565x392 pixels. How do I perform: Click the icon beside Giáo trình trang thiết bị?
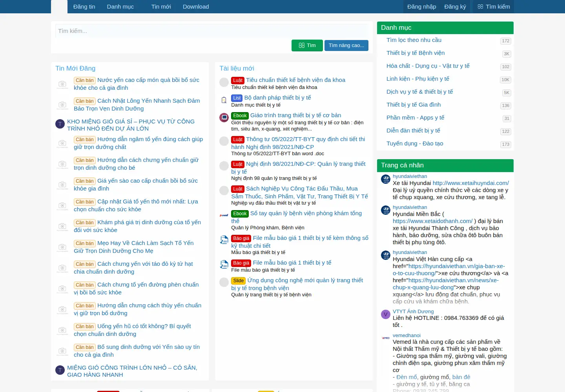[x=224, y=118]
